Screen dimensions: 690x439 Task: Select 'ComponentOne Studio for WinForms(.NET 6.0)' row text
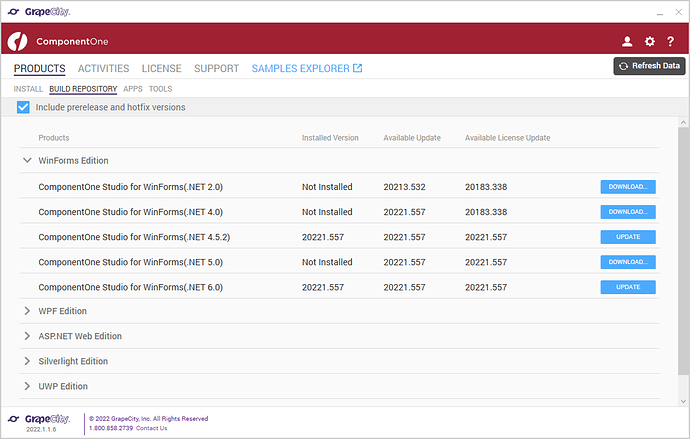click(x=131, y=287)
